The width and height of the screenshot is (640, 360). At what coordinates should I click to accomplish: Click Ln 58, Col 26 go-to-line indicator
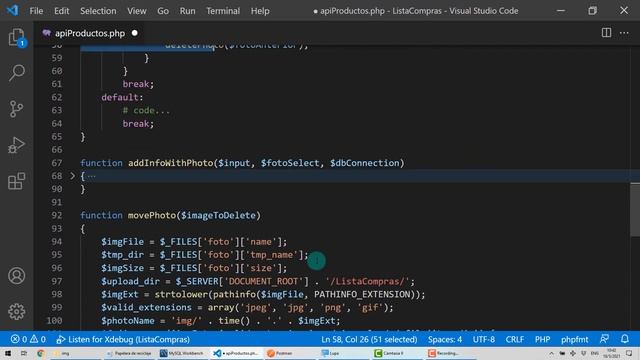click(369, 339)
